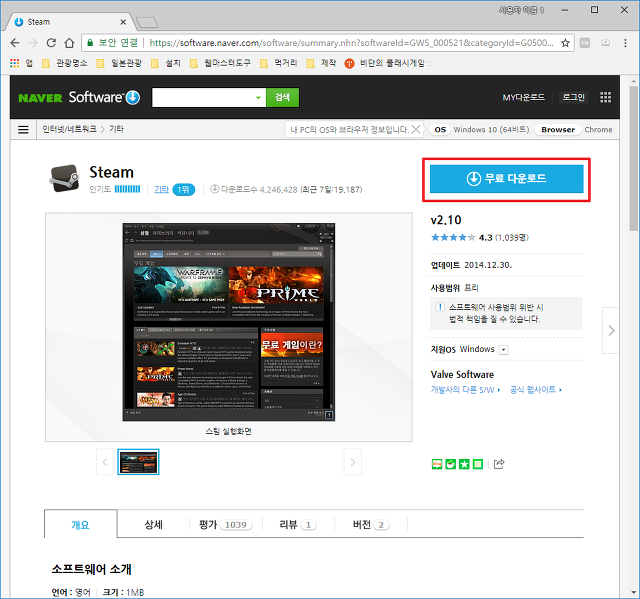Open 공식 웹사이트 link

click(536, 390)
